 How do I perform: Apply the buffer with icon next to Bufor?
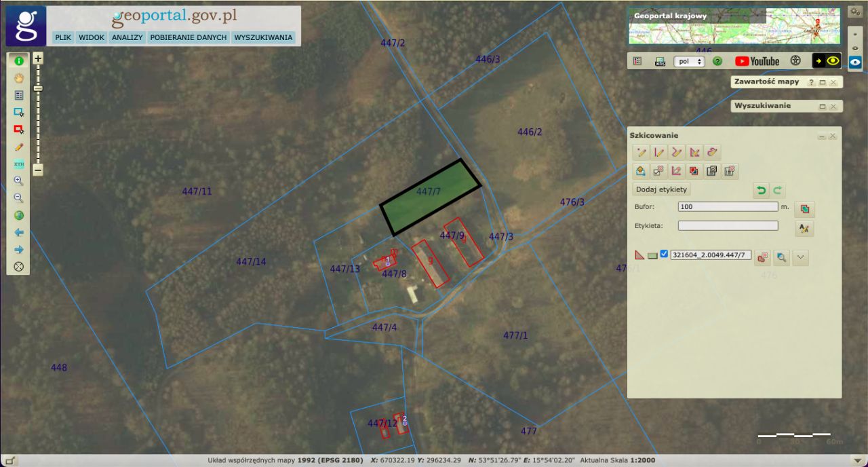tap(805, 208)
